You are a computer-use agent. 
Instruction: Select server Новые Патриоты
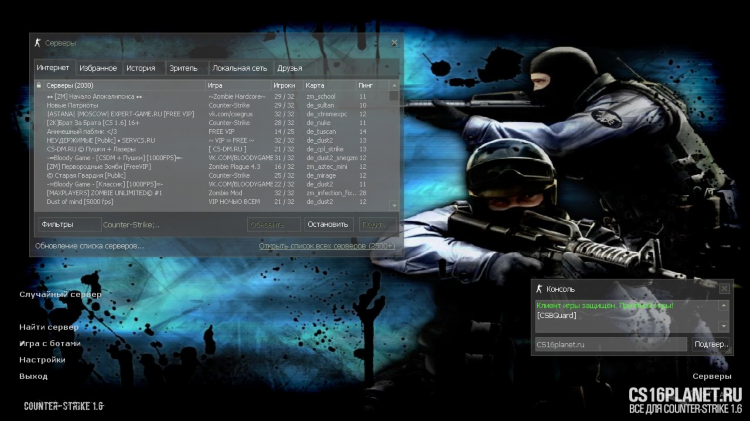point(213,105)
